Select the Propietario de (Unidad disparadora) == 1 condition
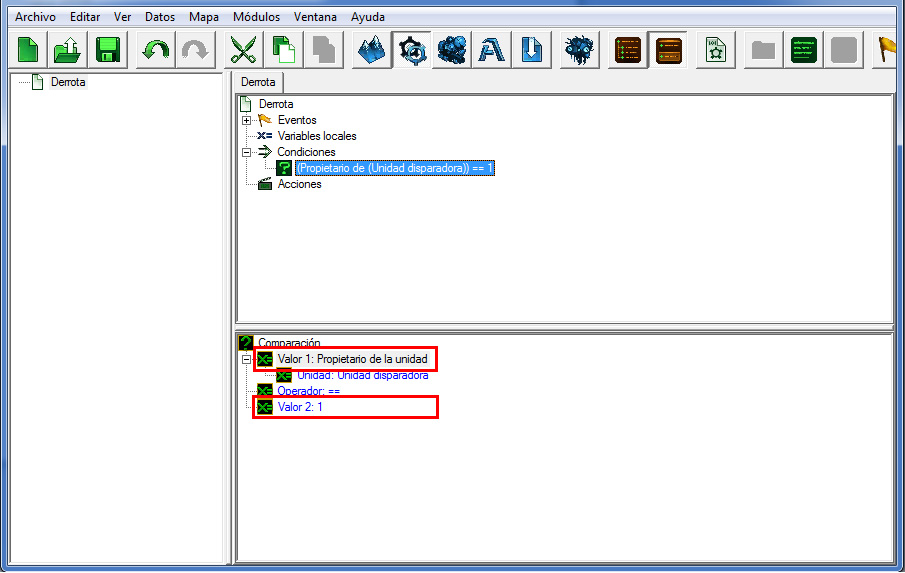The width and height of the screenshot is (905, 573). click(x=395, y=168)
